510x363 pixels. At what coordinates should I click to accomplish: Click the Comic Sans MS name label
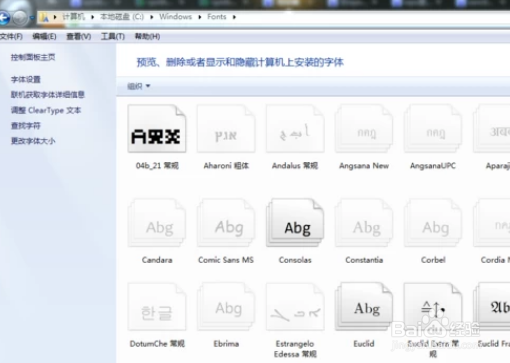(x=226, y=260)
